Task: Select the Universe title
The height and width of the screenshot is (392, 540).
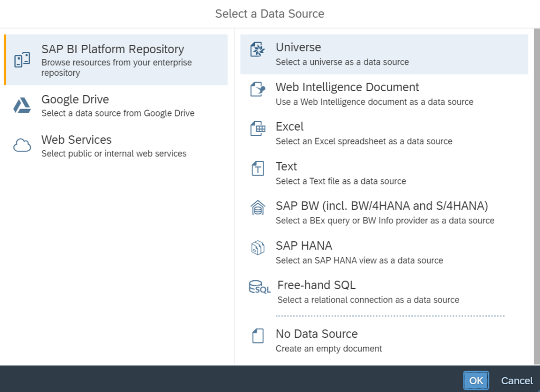Action: [298, 47]
